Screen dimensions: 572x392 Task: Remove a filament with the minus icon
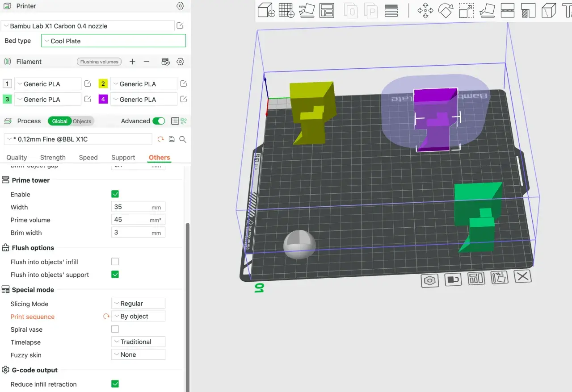pos(147,62)
